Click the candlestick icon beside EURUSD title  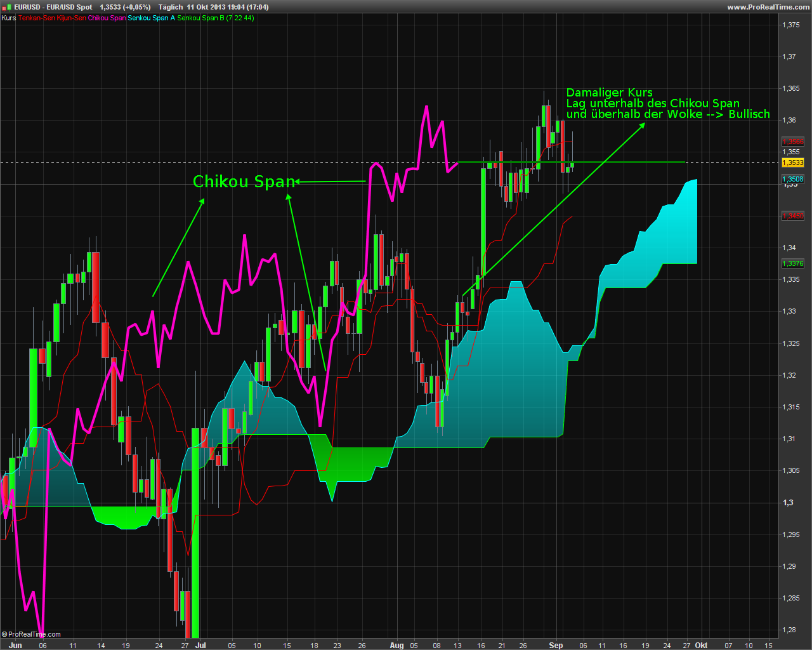7,7
